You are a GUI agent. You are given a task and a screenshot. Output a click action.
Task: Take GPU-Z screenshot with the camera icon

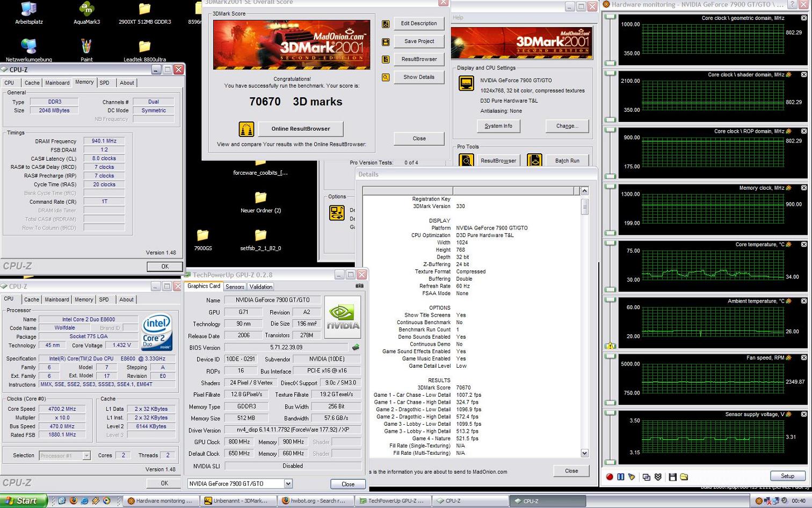point(359,286)
